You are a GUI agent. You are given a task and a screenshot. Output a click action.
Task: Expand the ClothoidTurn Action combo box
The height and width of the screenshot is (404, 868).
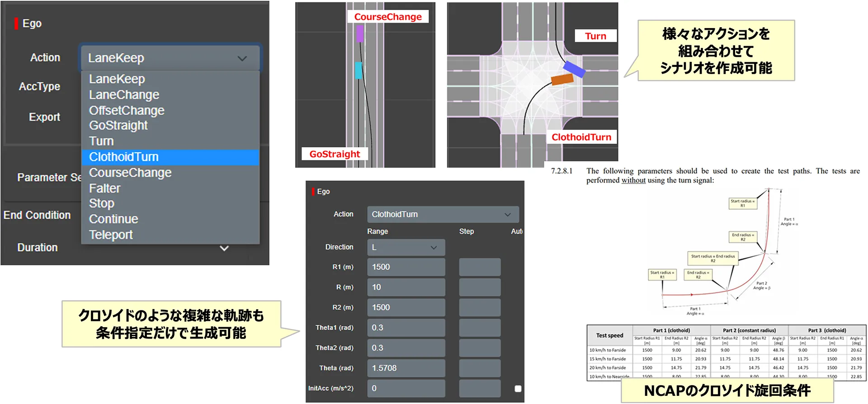pyautogui.click(x=442, y=214)
